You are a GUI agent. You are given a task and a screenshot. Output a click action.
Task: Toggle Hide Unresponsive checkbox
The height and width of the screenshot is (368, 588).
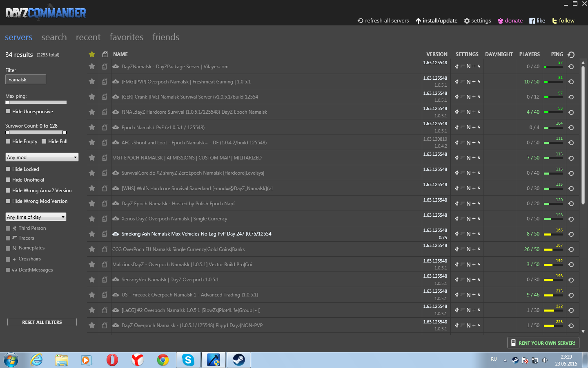(x=8, y=111)
